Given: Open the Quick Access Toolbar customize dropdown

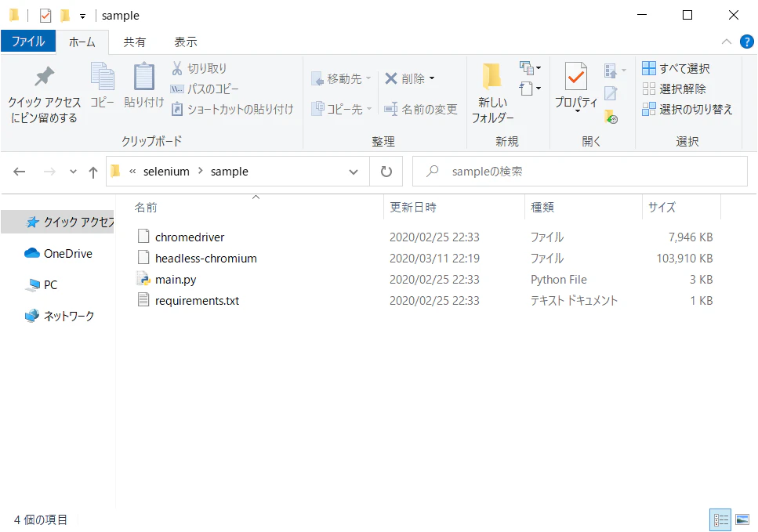Looking at the screenshot, I should [82, 16].
